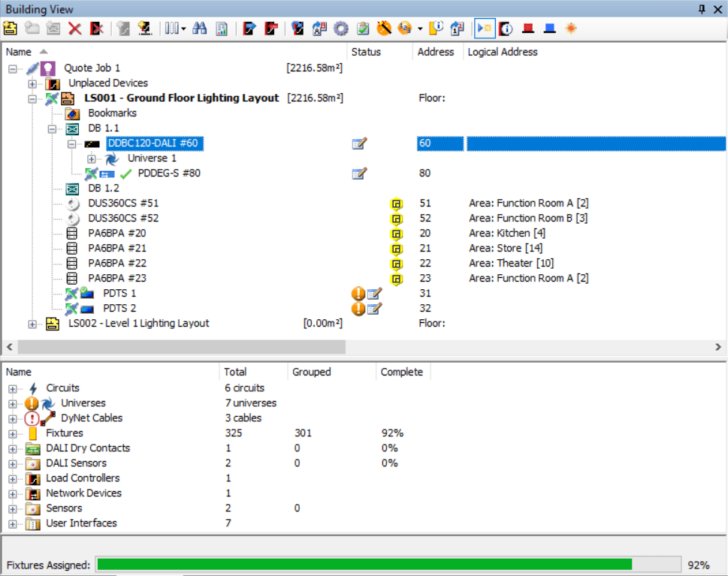This screenshot has width=728, height=576.
Task: Click the edit status icon for PDDEG-S #80
Action: pyautogui.click(x=359, y=173)
